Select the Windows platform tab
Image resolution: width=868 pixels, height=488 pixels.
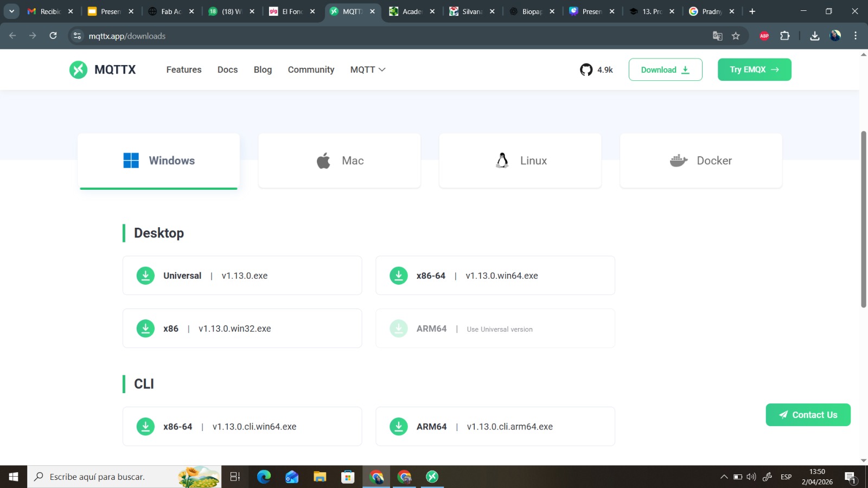pyautogui.click(x=158, y=160)
